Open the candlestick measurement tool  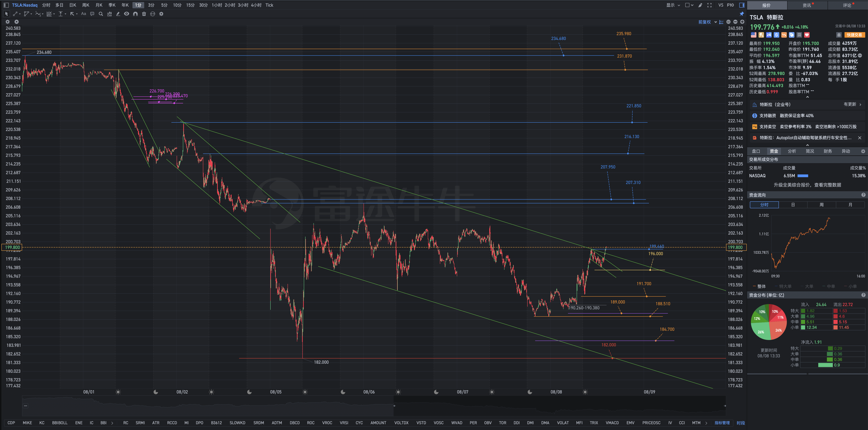(109, 14)
